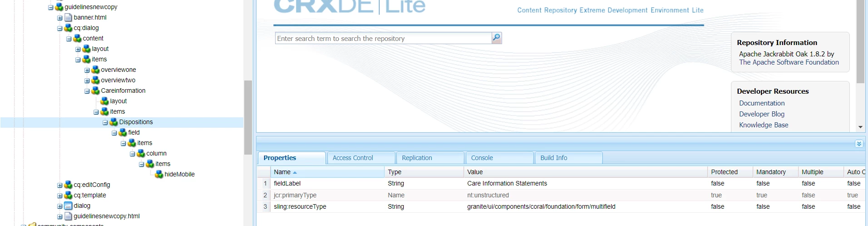
Task: Click the cq:template node icon
Action: pos(69,195)
